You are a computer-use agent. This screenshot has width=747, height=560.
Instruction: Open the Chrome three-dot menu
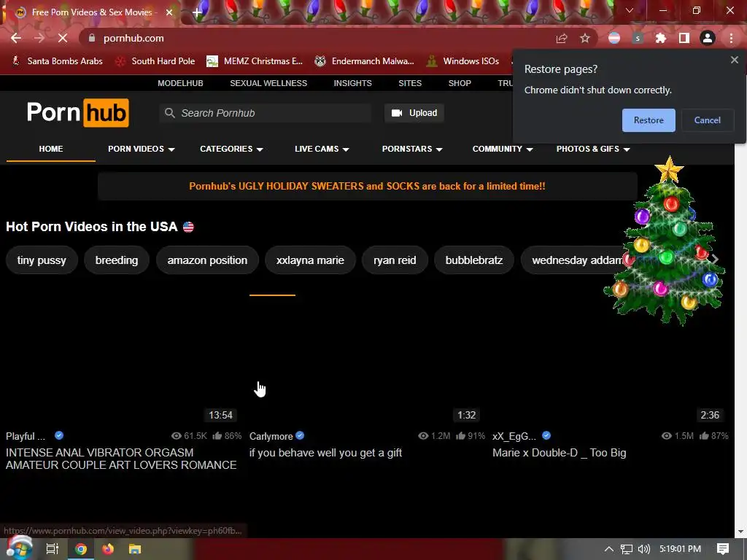731,38
